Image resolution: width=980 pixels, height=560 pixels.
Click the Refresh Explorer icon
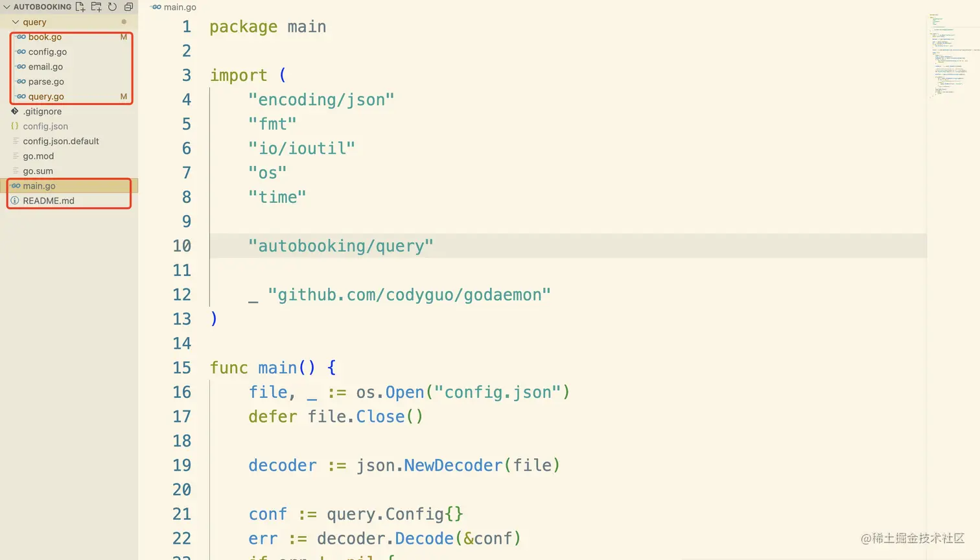(x=111, y=6)
